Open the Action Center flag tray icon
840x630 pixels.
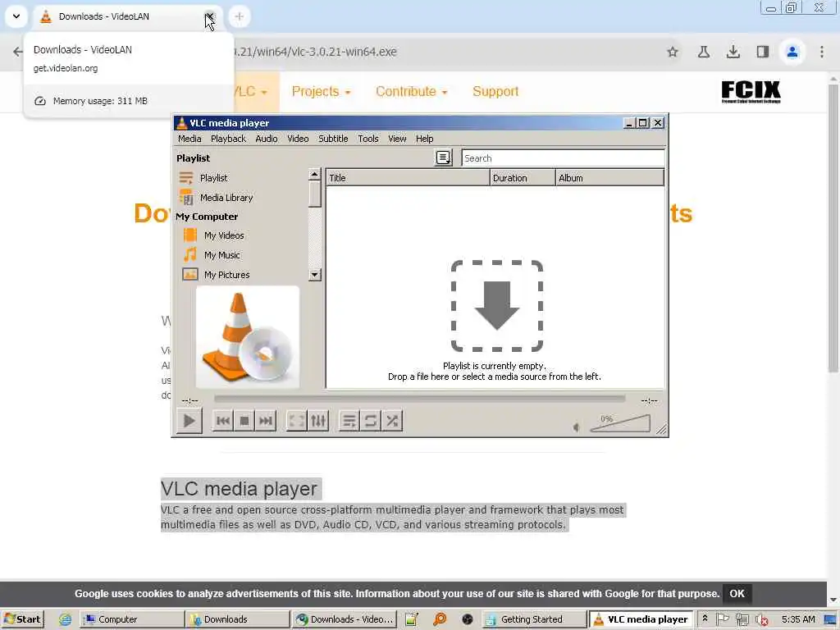pyautogui.click(x=722, y=619)
